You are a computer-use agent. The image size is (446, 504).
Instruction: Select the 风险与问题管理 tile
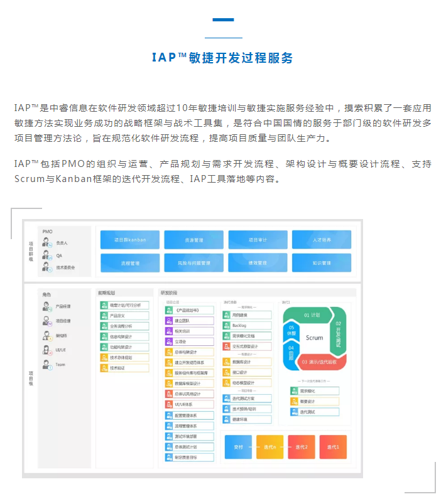(193, 262)
